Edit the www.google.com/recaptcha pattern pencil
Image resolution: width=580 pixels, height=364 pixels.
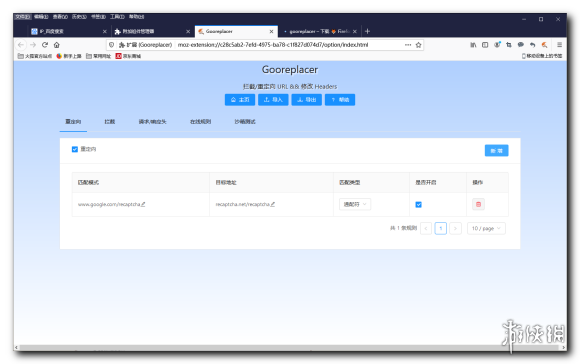click(143, 204)
